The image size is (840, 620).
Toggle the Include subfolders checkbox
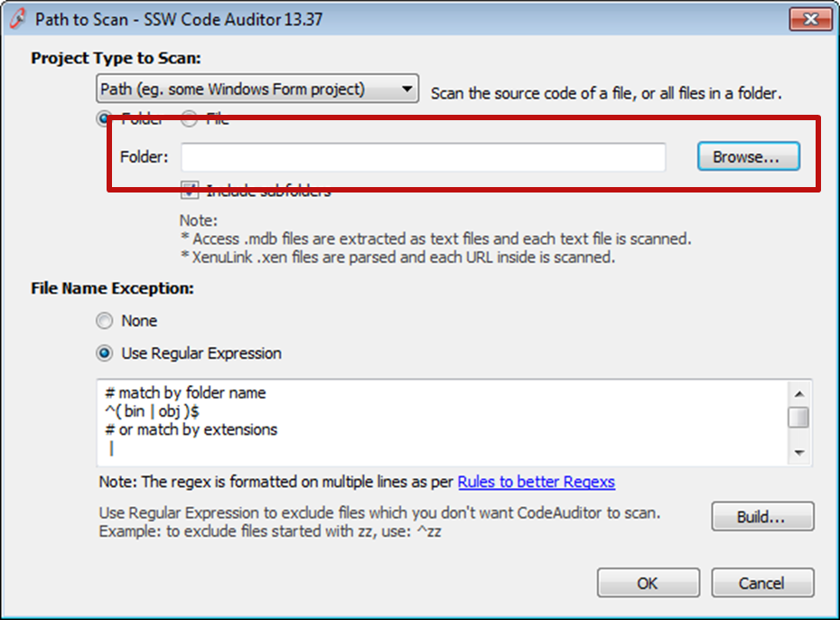(190, 191)
